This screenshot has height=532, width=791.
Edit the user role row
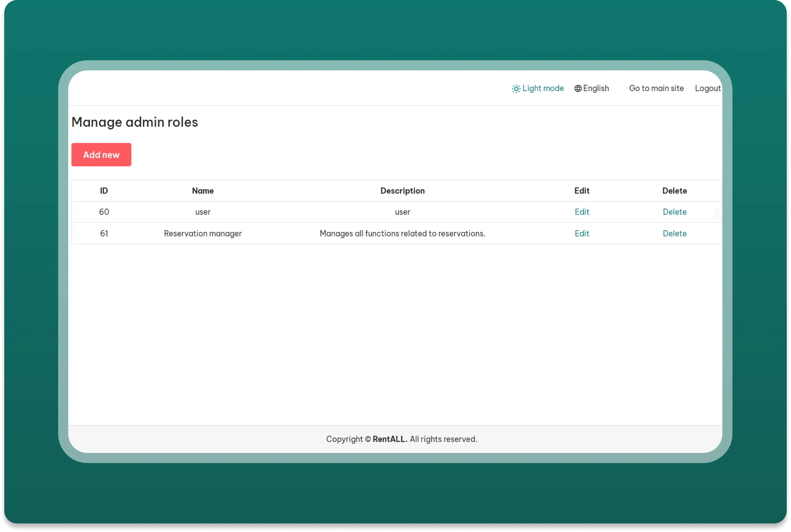(582, 212)
